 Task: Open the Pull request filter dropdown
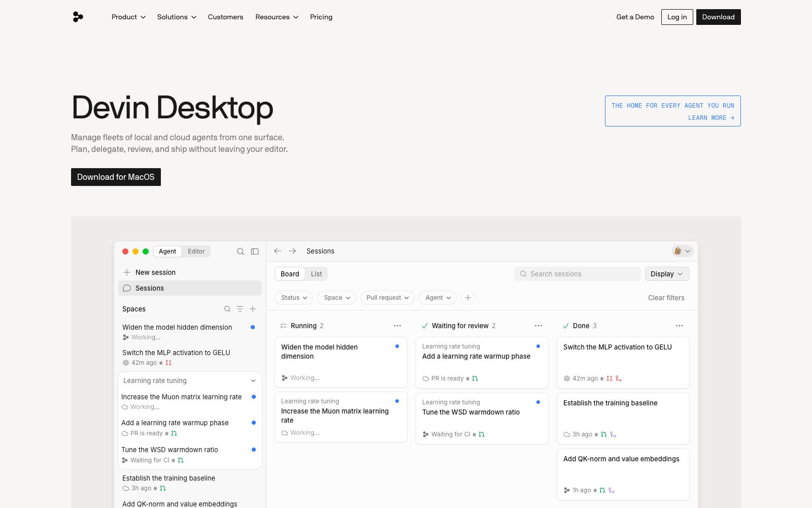tap(388, 298)
